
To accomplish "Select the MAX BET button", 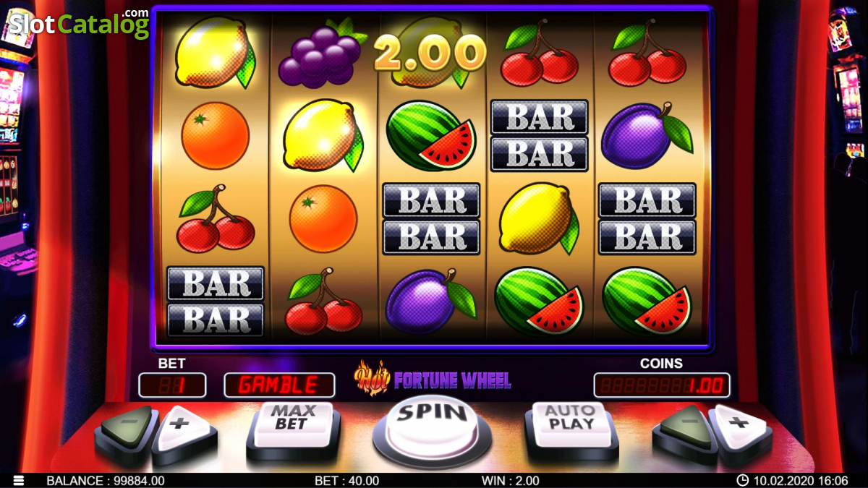I will point(292,427).
